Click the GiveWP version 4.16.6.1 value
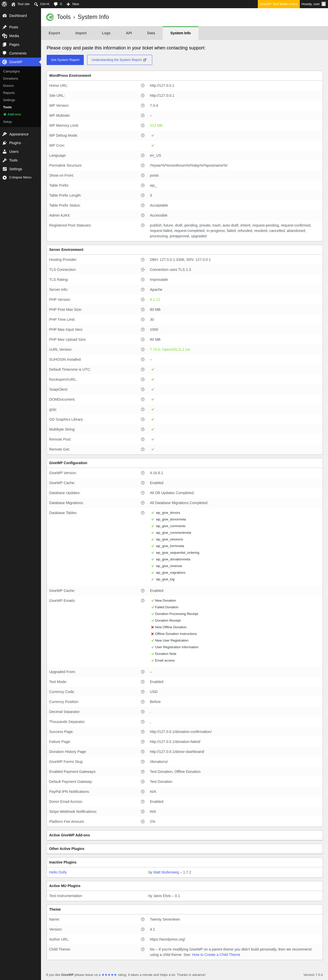Screen dimensions: 328x980 [x=157, y=473]
